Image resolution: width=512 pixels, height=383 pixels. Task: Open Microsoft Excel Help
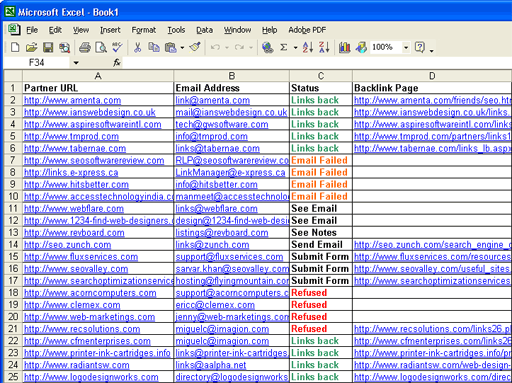(x=420, y=47)
